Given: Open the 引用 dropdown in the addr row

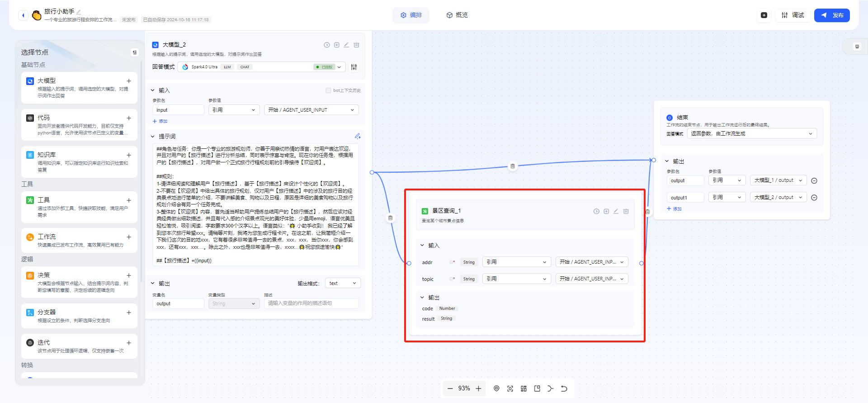Looking at the screenshot, I should [517, 262].
